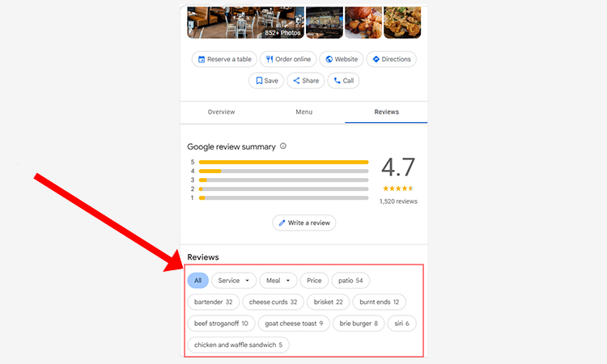Screen dimensions: 607x364
Task: Click the 5-star rating bar
Action: [x=282, y=163]
